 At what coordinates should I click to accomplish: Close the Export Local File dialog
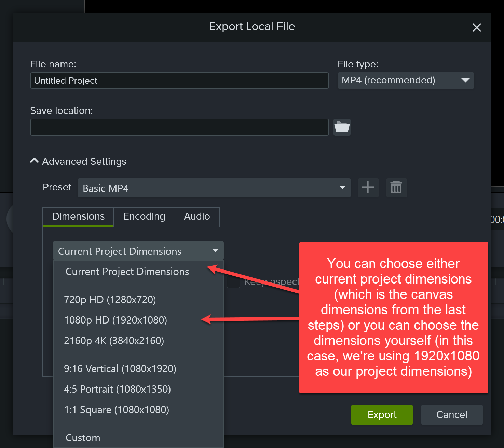pyautogui.click(x=477, y=27)
